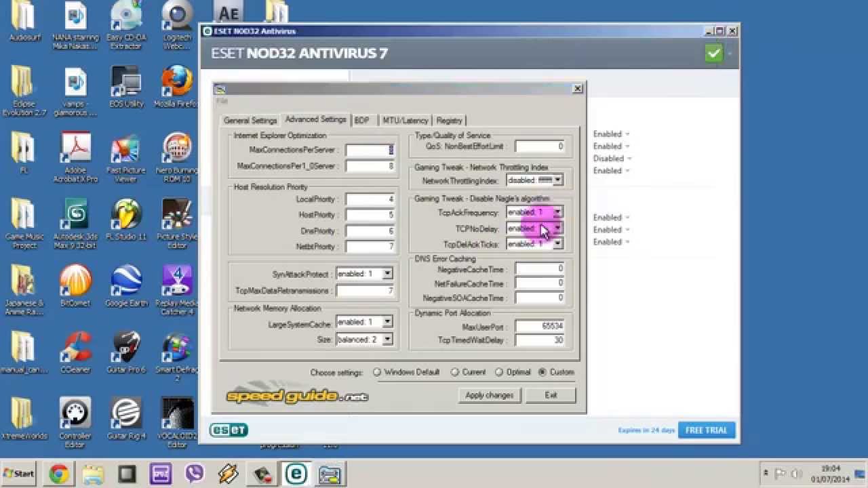
Task: Open the File menu
Action: 221,101
